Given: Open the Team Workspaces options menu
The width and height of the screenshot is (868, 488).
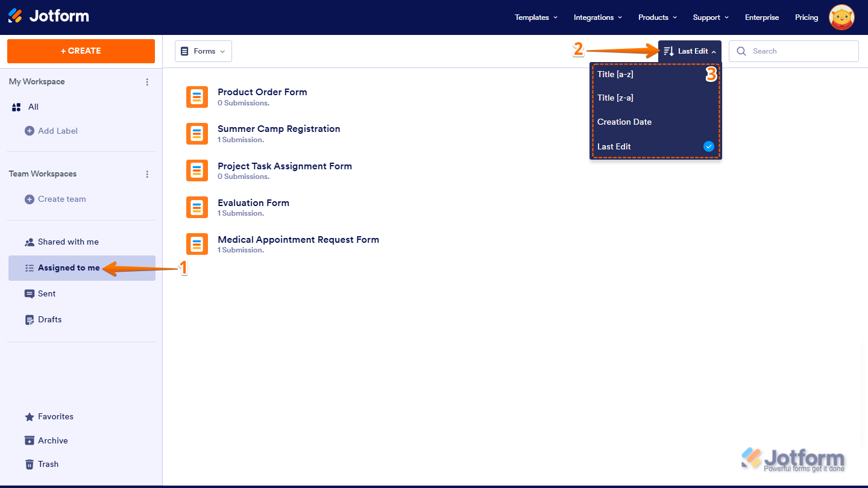Looking at the screenshot, I should pos(147,174).
